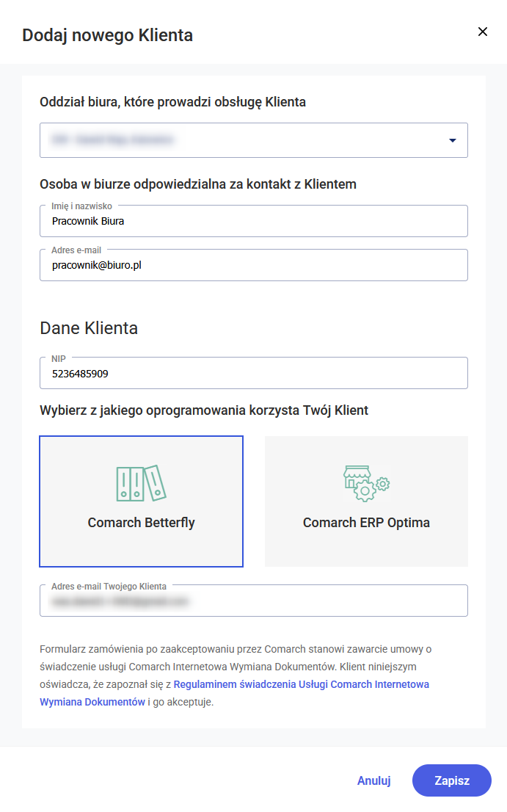Open the Regulaminem świadczenia Usługi link

pyautogui.click(x=301, y=684)
